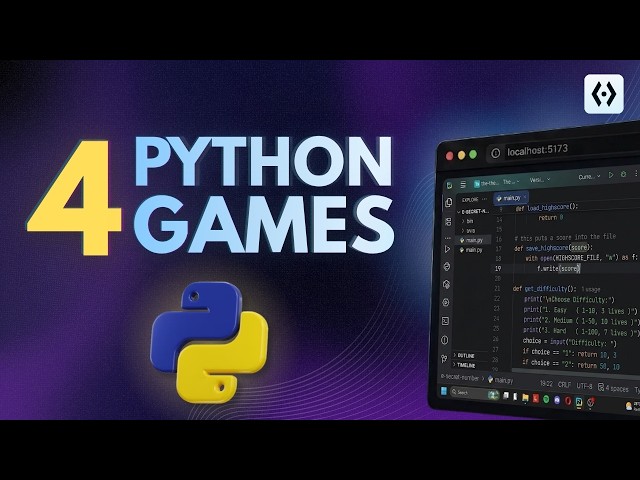Viewport: 640px width, 480px height.
Task: Click the 'f.write(score)' code line
Action: 559,269
